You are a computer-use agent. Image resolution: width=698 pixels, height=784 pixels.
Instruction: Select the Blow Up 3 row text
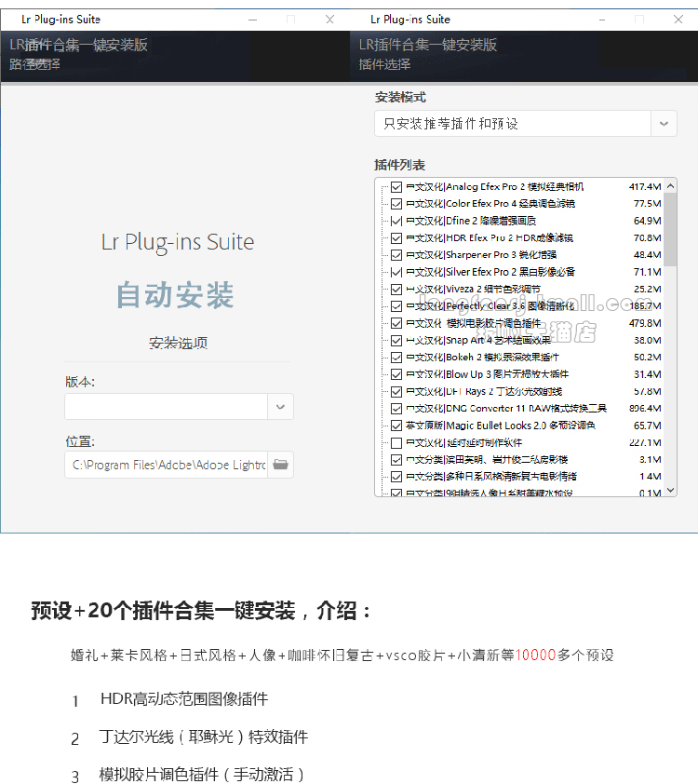click(487, 374)
